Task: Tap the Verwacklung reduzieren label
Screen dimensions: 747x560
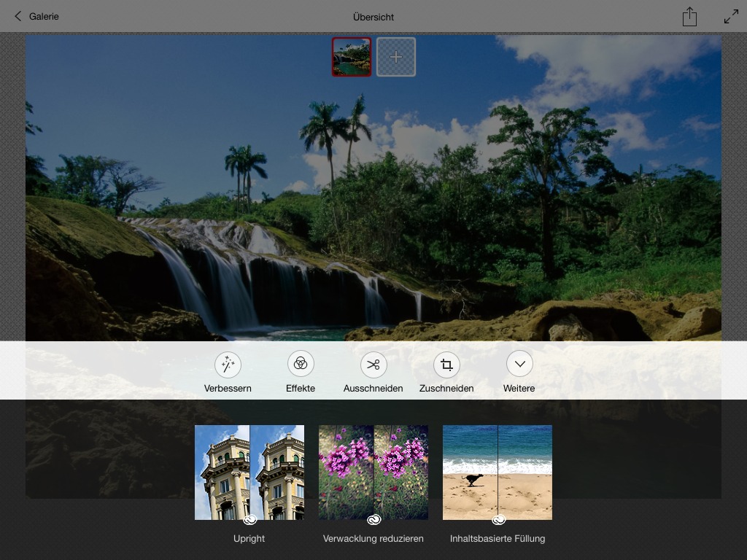Action: tap(373, 539)
